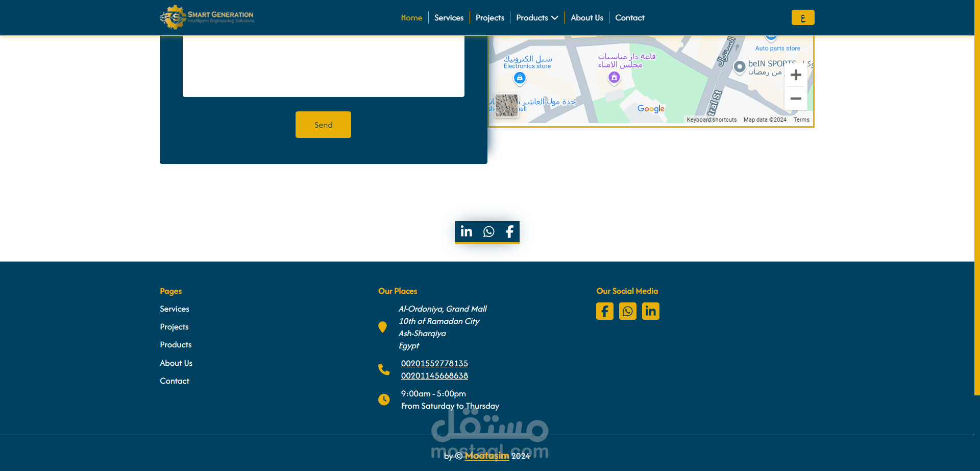Click the clock icon in footer
Image resolution: width=980 pixels, height=471 pixels.
click(384, 399)
